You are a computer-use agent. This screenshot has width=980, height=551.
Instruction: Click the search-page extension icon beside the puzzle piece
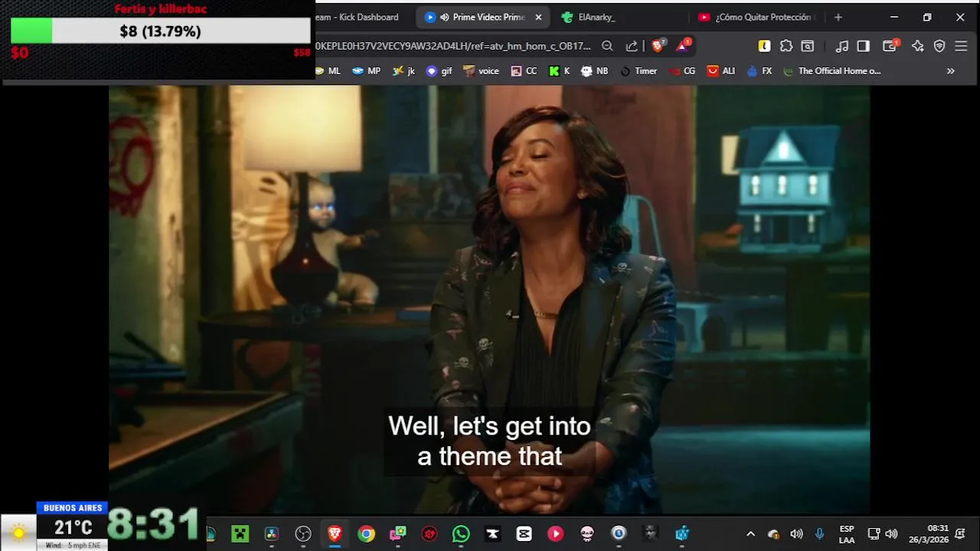click(808, 46)
